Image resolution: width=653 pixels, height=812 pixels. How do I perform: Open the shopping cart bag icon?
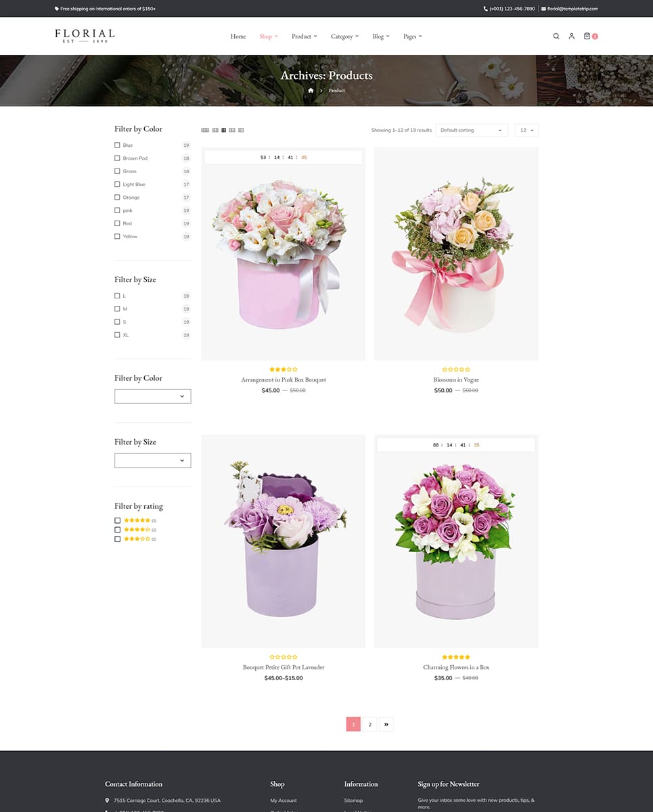click(x=587, y=37)
